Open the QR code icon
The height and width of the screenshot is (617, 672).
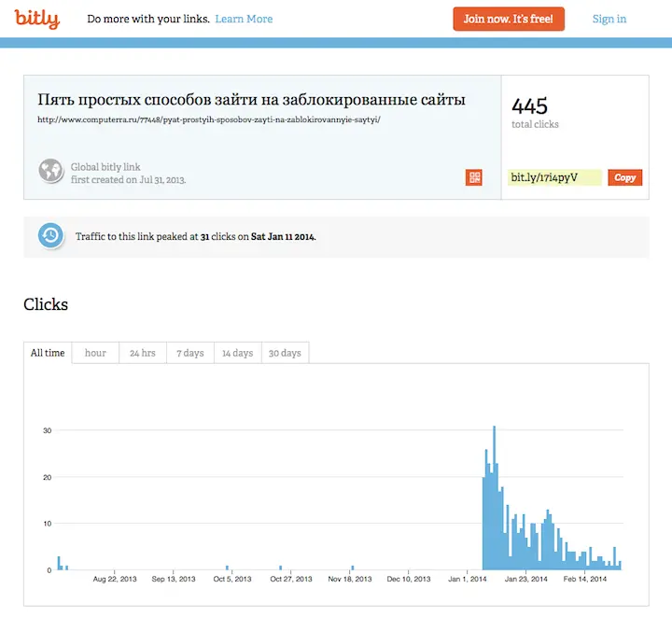(474, 177)
